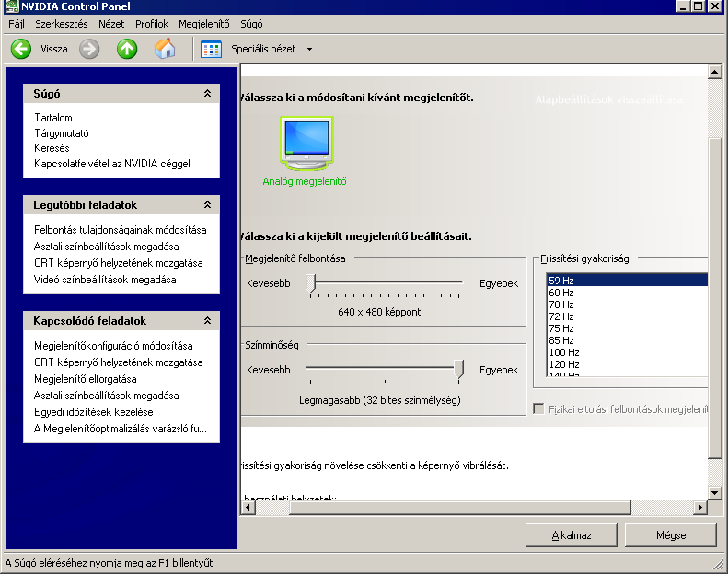Image resolution: width=728 pixels, height=574 pixels.
Task: Open the Tartalom help link
Action: [53, 118]
